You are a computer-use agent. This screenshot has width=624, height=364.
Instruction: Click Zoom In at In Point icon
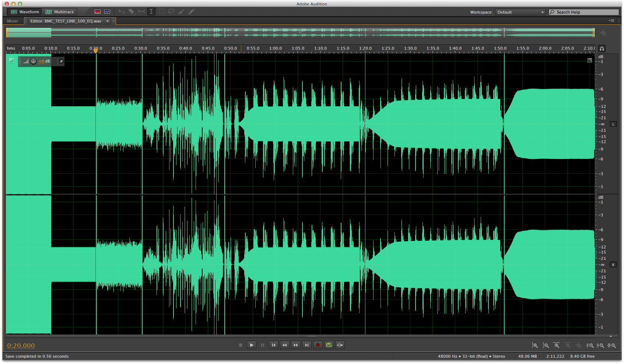(x=590, y=346)
